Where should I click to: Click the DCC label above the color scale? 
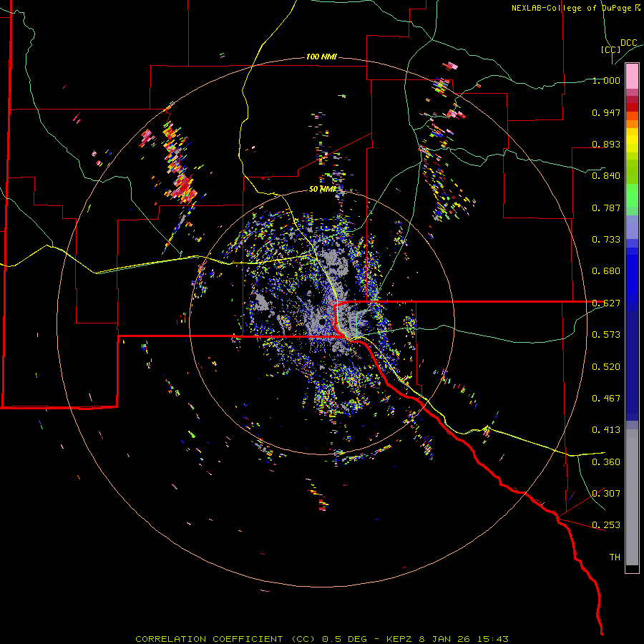pos(629,43)
